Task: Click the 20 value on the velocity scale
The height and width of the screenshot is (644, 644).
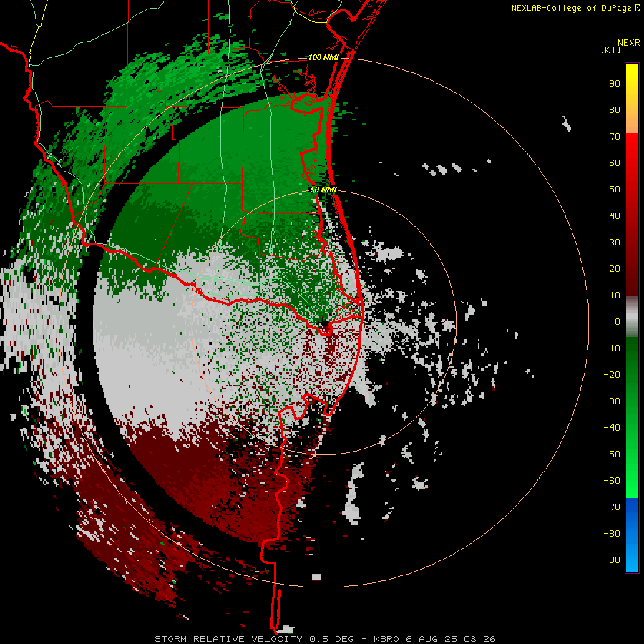Action: click(615, 268)
